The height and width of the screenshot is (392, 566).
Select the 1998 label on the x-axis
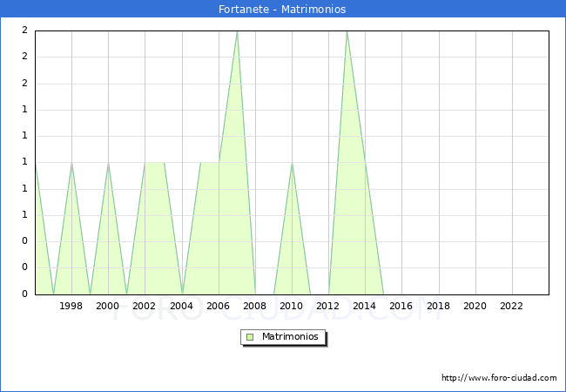click(x=71, y=306)
